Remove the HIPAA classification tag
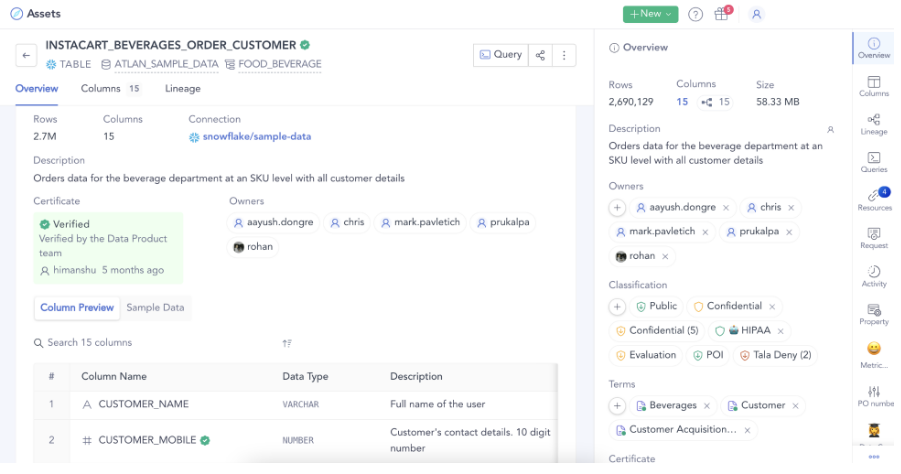 (780, 331)
